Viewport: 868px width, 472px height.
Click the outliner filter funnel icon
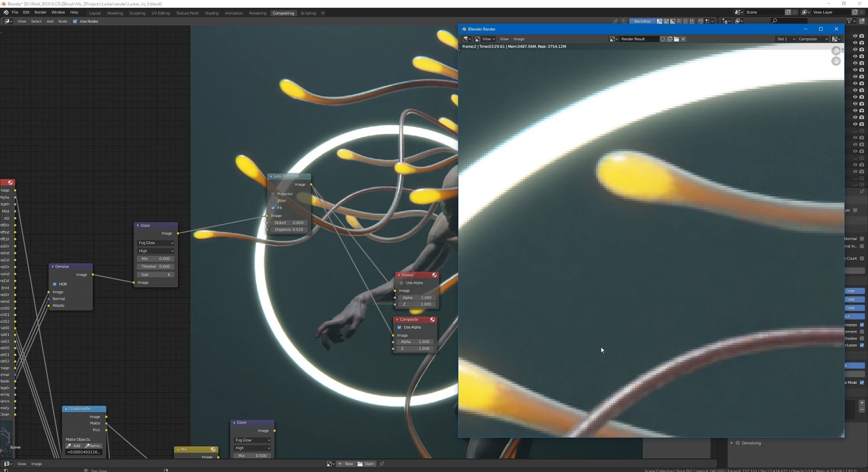pos(849,21)
